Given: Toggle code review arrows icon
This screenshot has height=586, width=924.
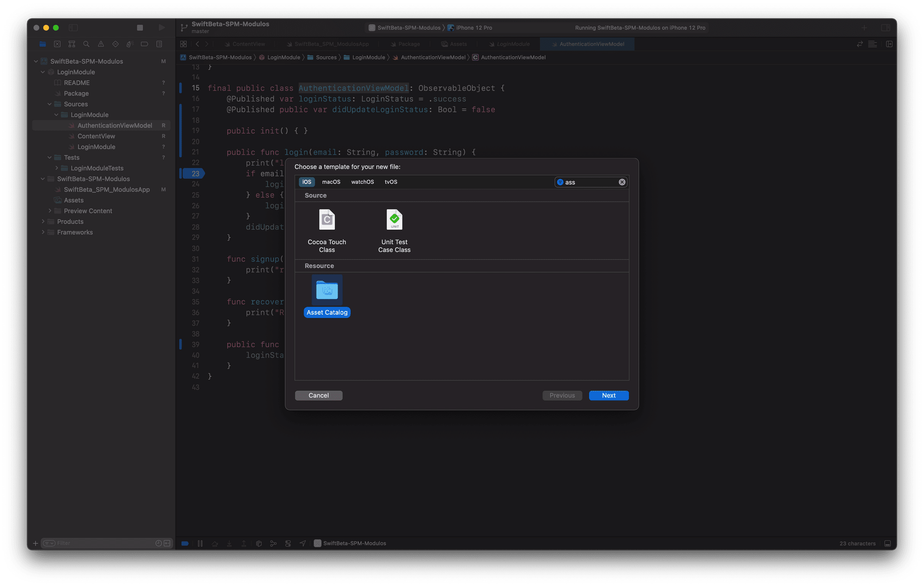Looking at the screenshot, I should [860, 44].
